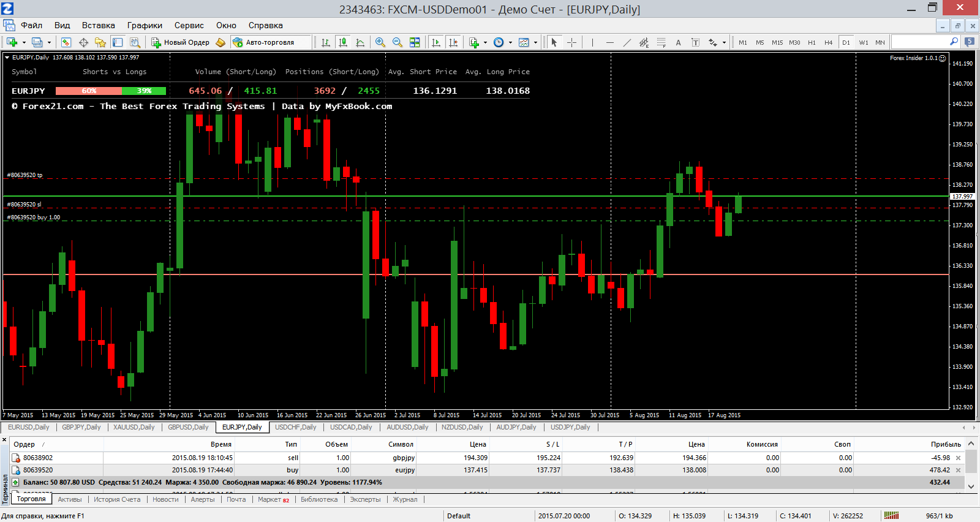Switch timeframe to M1
This screenshot has height=522, width=980.
[x=743, y=42]
